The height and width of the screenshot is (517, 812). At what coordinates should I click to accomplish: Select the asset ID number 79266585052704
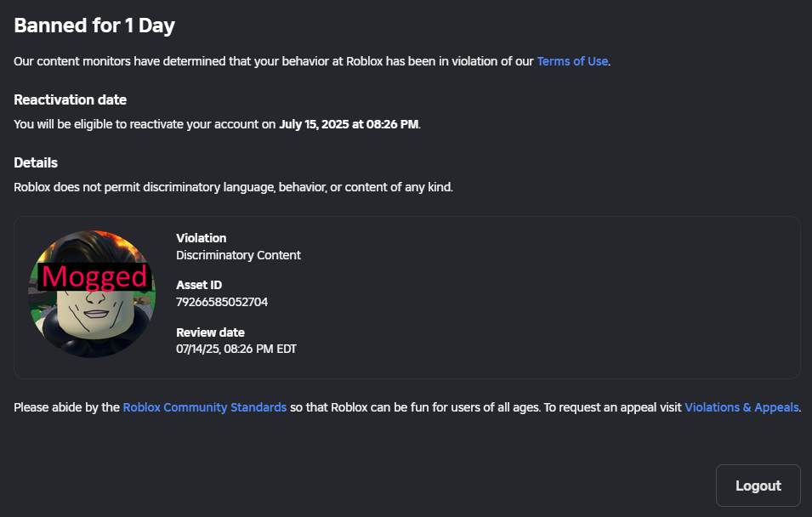pyautogui.click(x=222, y=302)
